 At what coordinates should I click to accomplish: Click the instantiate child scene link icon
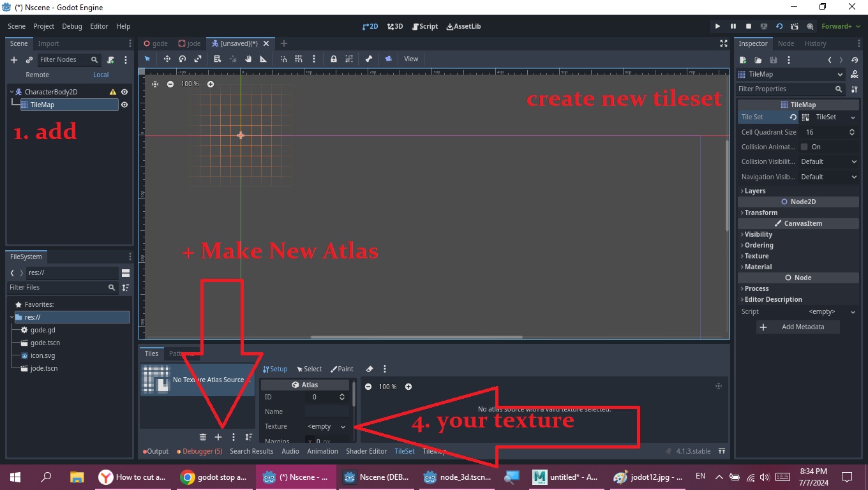click(x=29, y=60)
